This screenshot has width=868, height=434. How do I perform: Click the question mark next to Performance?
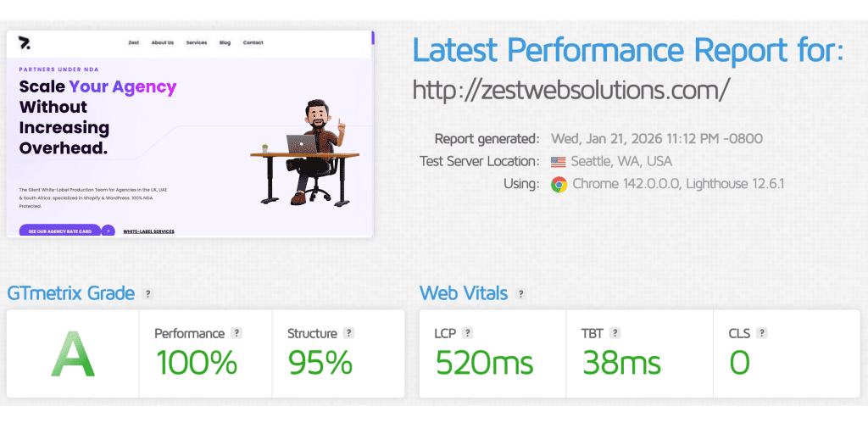point(236,333)
